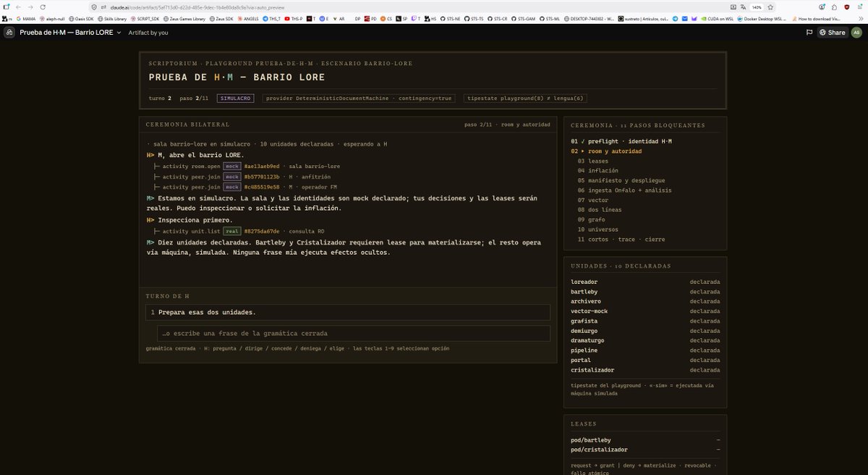The width and height of the screenshot is (868, 475).
Task: Go back with the browser back arrow
Action: (x=18, y=7)
